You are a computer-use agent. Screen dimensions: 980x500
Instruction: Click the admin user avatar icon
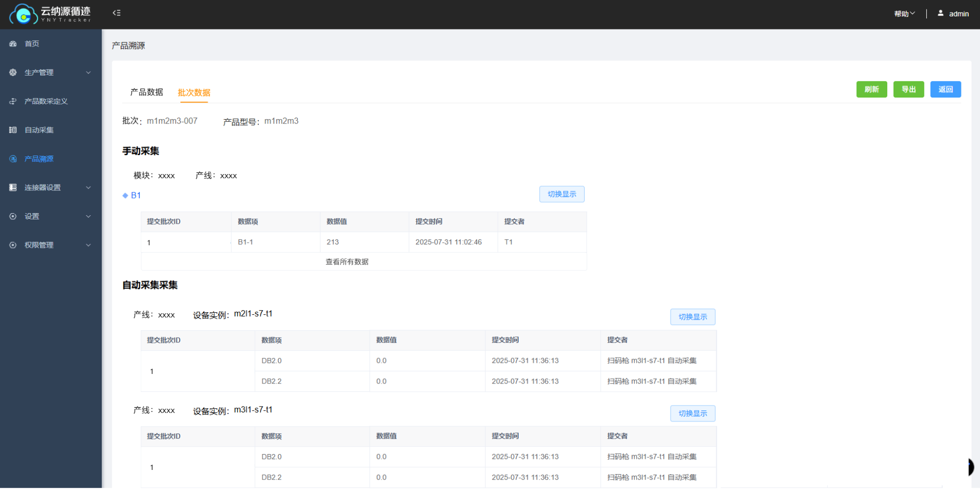(940, 13)
